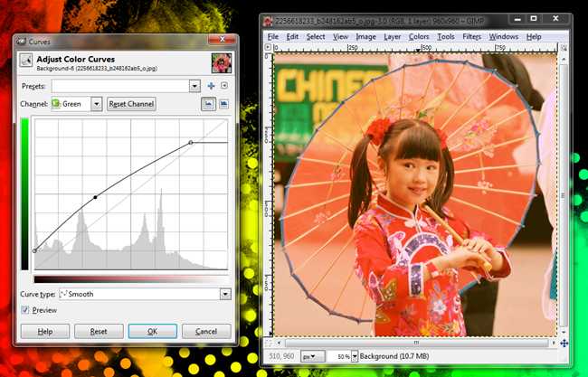This screenshot has width=588, height=377.
Task: Click the Presets input field
Action: [120, 86]
